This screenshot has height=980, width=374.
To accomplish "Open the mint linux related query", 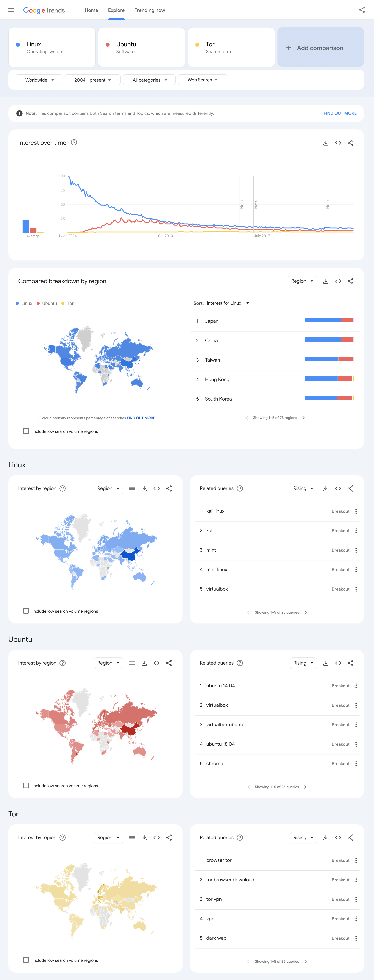I will (216, 570).
